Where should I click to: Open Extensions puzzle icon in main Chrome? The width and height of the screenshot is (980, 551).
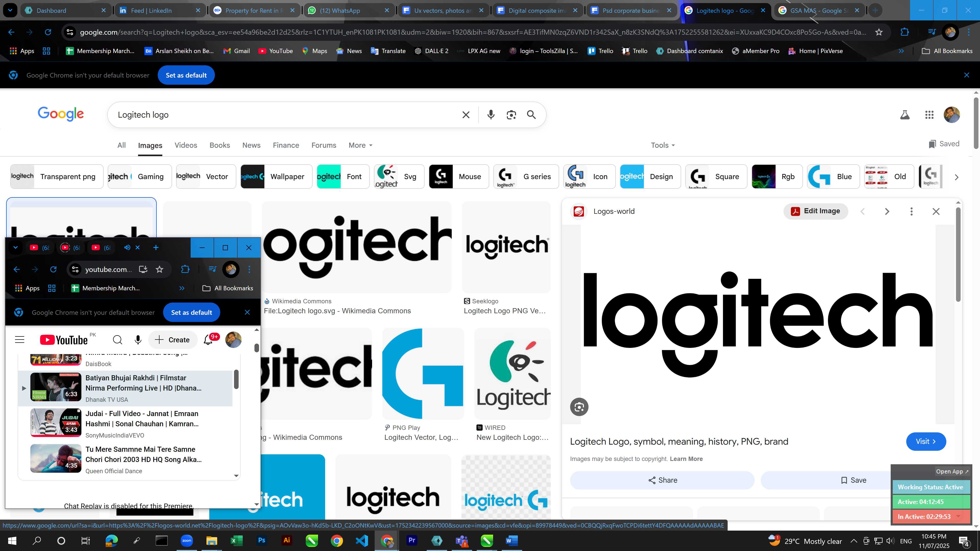pyautogui.click(x=905, y=32)
